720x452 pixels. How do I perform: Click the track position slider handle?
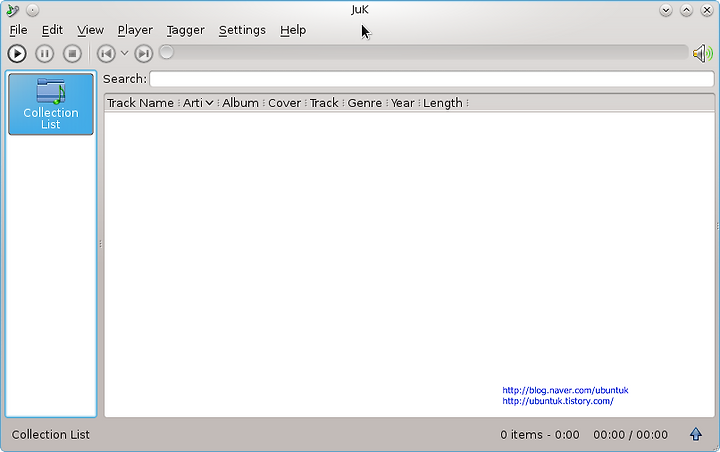tap(167, 52)
